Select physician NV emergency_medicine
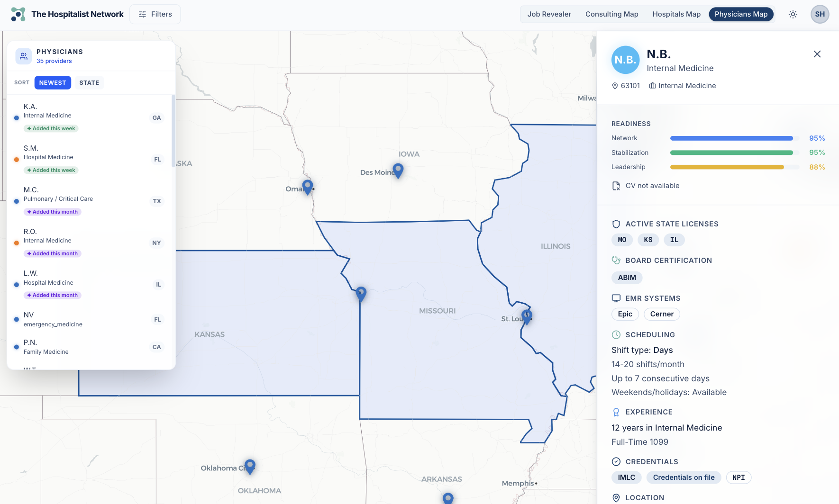This screenshot has width=839, height=504. click(x=90, y=319)
